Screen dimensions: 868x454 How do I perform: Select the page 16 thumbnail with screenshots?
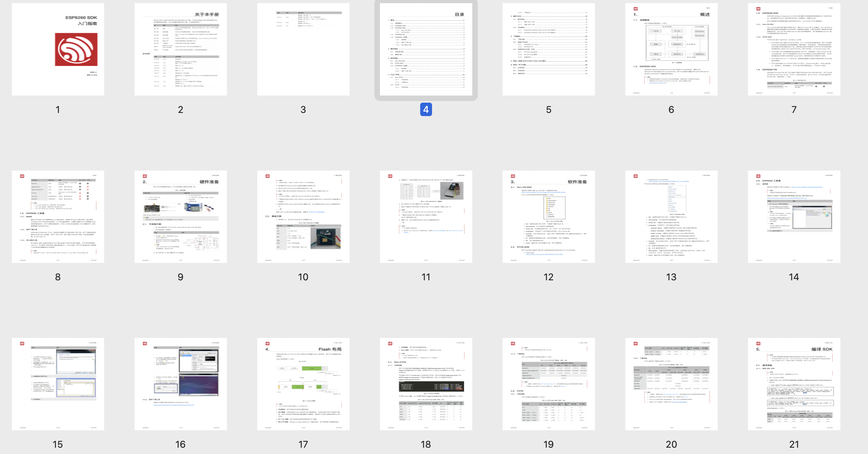tap(181, 384)
